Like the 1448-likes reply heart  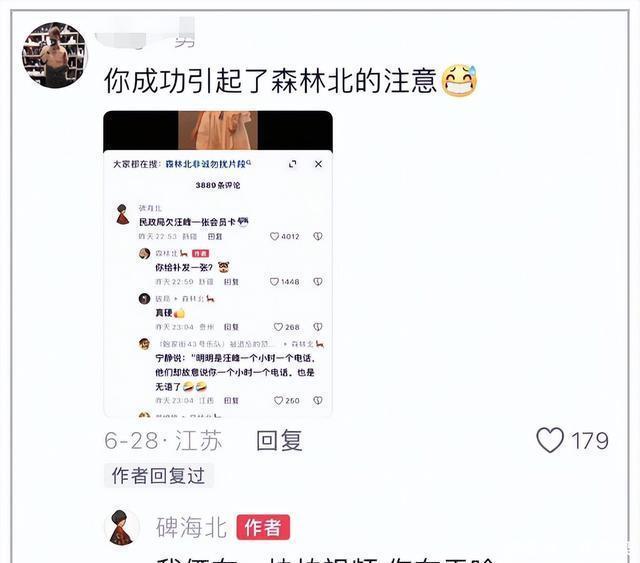274,282
